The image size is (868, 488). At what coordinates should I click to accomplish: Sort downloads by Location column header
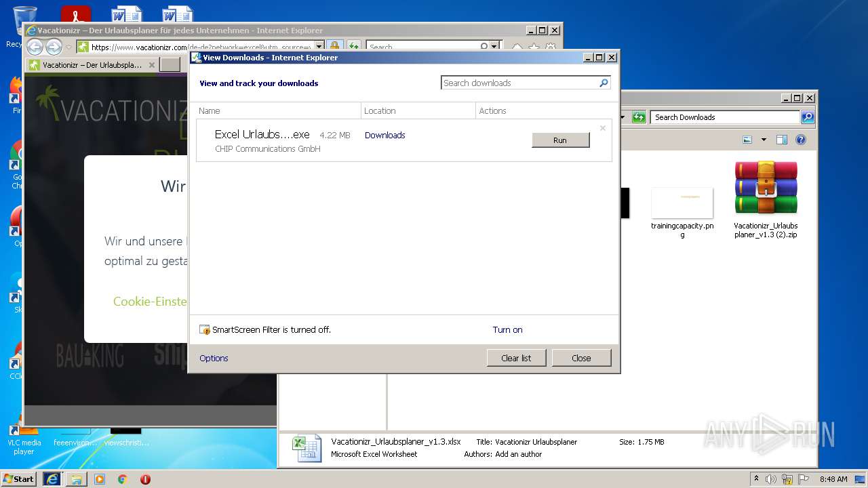click(x=418, y=110)
